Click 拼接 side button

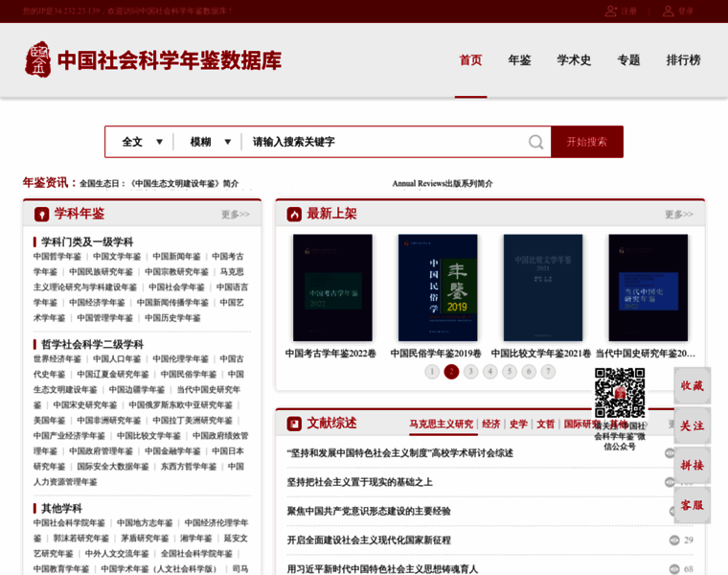pos(693,466)
